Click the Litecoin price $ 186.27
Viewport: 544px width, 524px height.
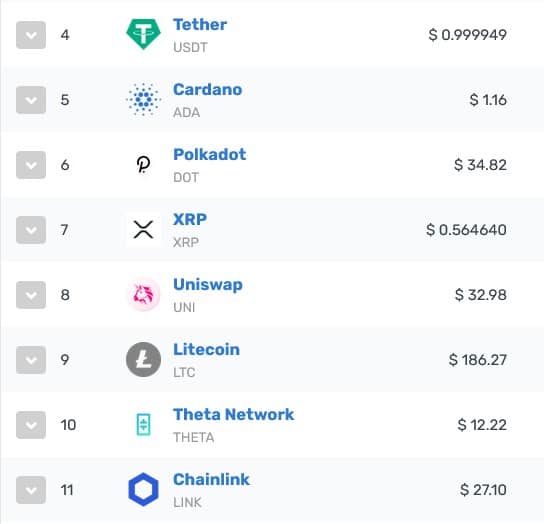478,360
